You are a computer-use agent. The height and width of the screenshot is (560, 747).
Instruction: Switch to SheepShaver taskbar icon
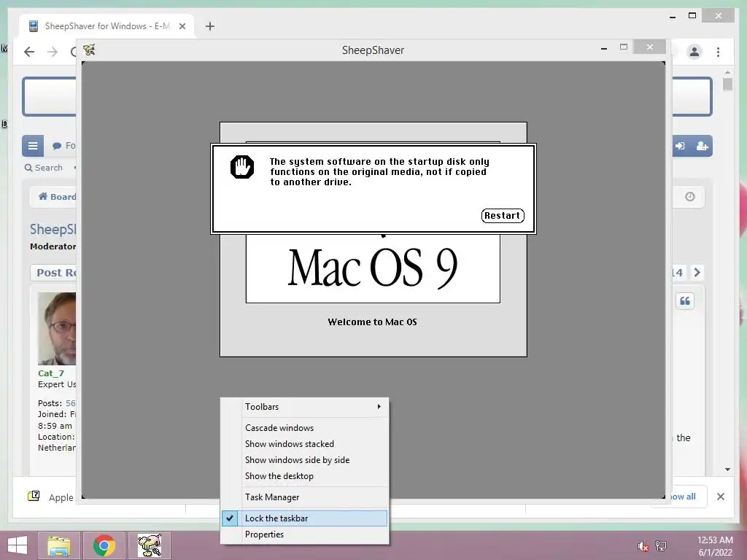coord(150,545)
